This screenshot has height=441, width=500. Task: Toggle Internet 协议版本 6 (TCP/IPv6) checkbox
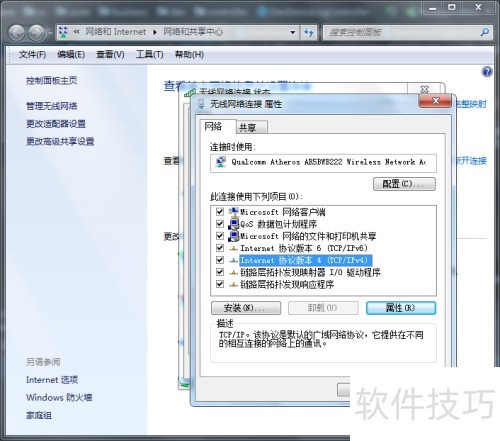(220, 248)
